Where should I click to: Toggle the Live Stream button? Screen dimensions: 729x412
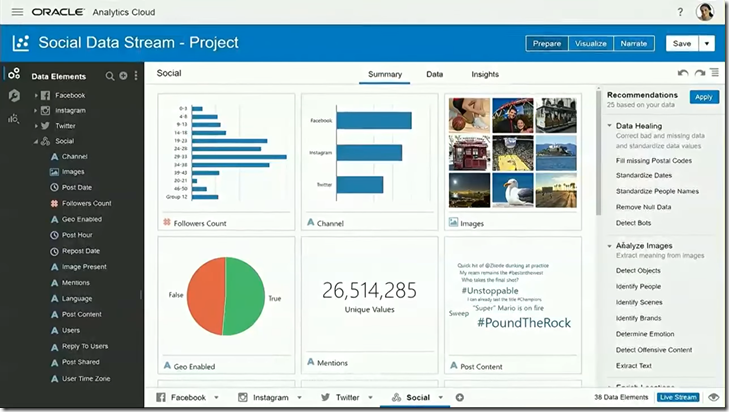pyautogui.click(x=679, y=398)
